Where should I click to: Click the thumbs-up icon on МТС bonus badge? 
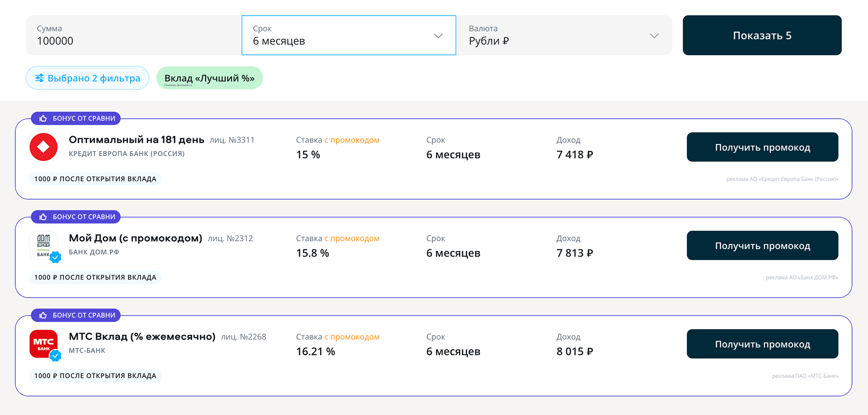pos(43,315)
